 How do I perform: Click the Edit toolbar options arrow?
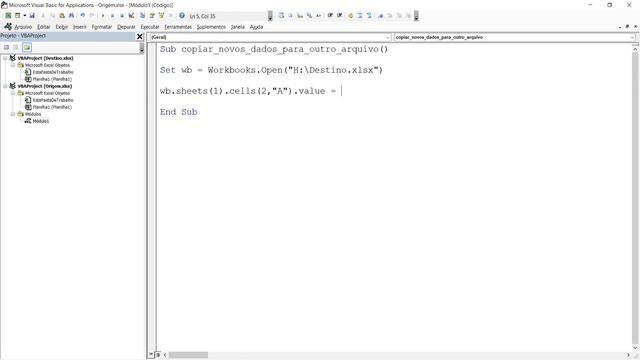(416, 16)
